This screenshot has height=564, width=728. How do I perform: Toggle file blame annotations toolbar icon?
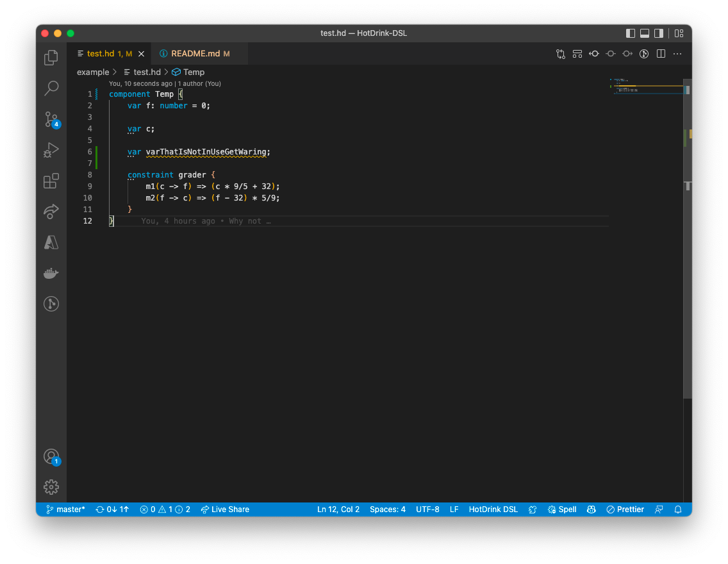[644, 54]
